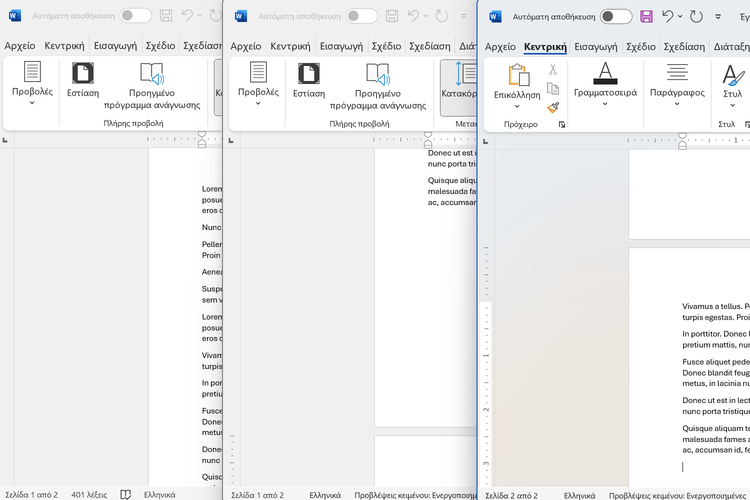Viewport: 750px width, 500px height.
Task: Open the Undo history arrow in the middle window
Action: [x=425, y=16]
